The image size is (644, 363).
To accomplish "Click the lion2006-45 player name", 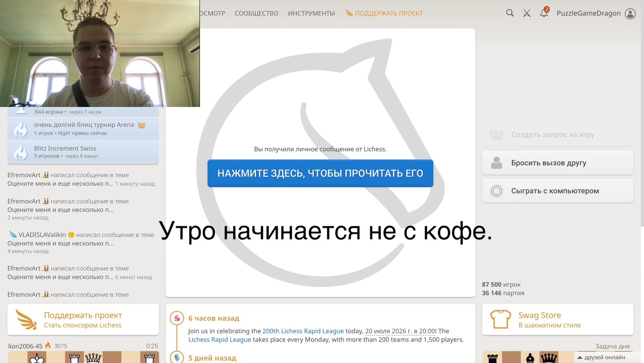I will pos(25,346).
